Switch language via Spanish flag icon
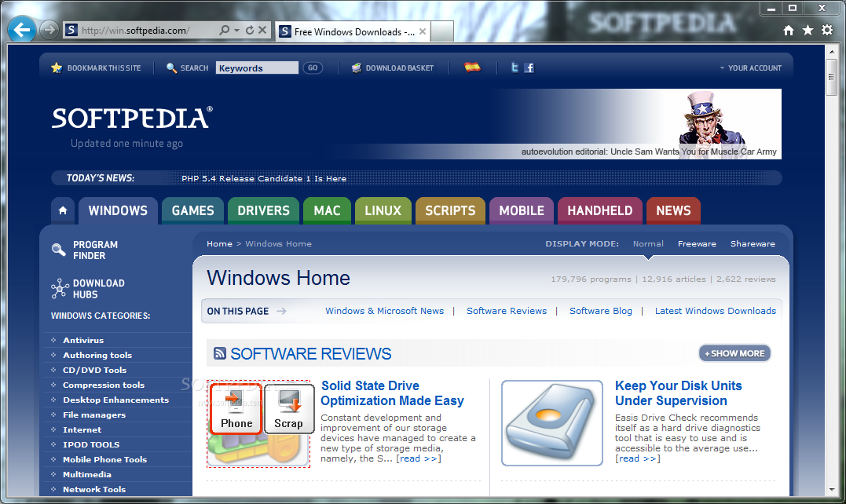Viewport: 846px width, 504px height. 472,68
